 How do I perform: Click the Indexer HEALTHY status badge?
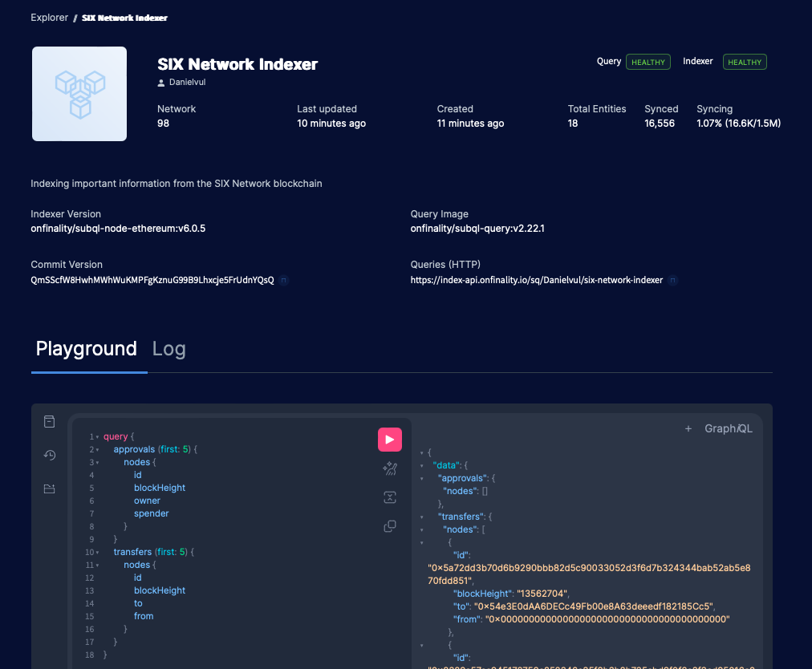[744, 61]
